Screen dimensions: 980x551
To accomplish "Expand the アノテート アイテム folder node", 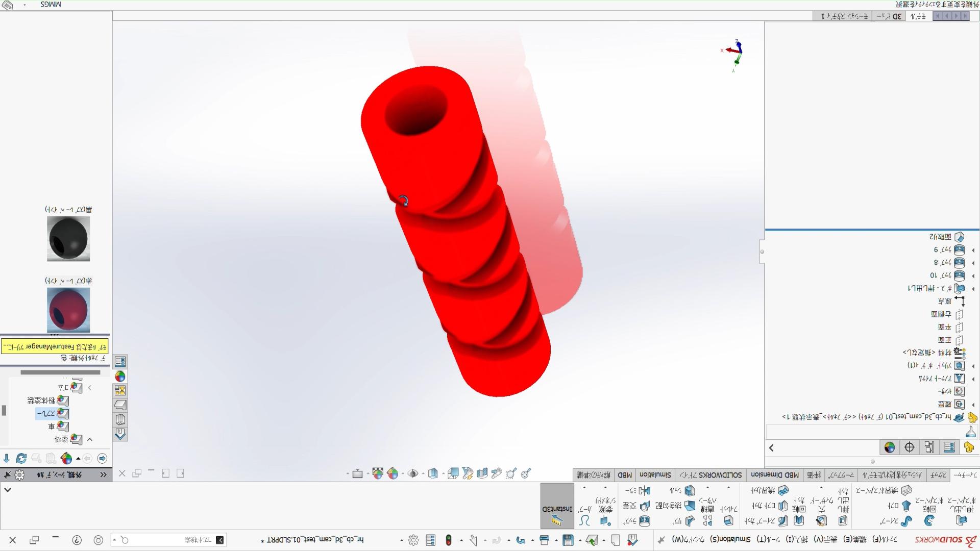I will click(x=973, y=379).
